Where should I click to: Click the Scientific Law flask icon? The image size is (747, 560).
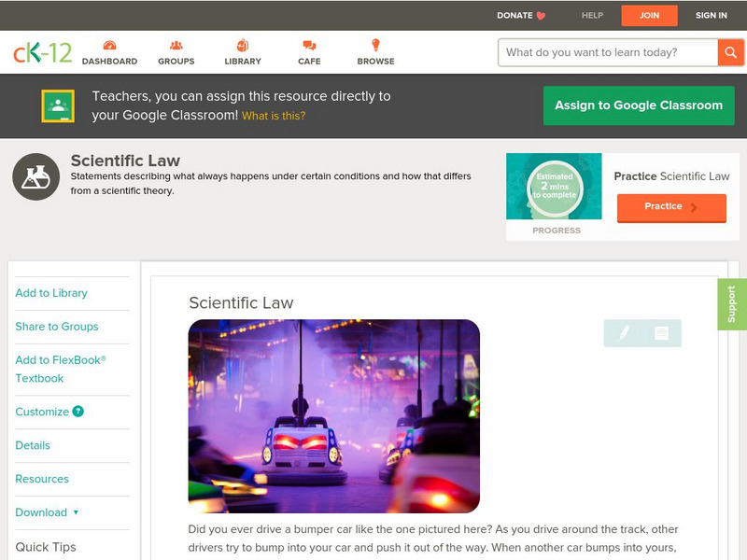click(x=35, y=173)
